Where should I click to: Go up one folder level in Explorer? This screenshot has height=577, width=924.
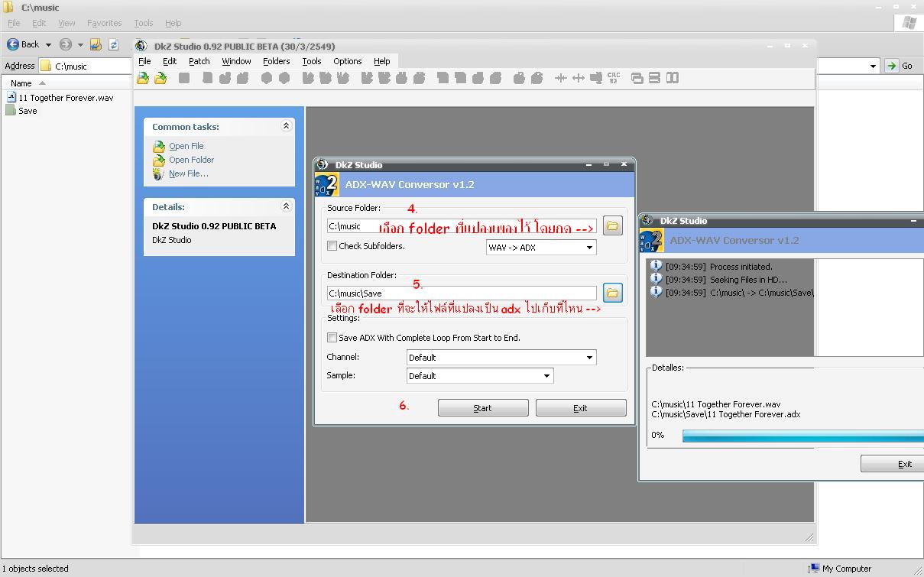click(96, 44)
